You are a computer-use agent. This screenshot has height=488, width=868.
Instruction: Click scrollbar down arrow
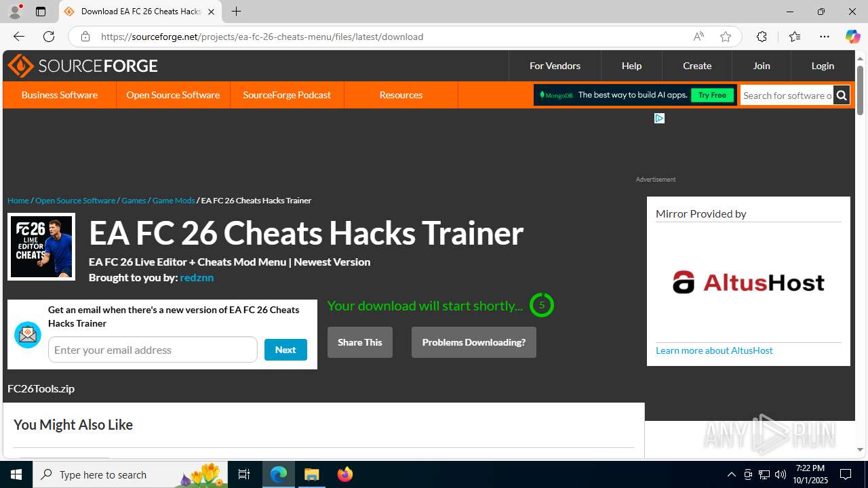point(860,450)
